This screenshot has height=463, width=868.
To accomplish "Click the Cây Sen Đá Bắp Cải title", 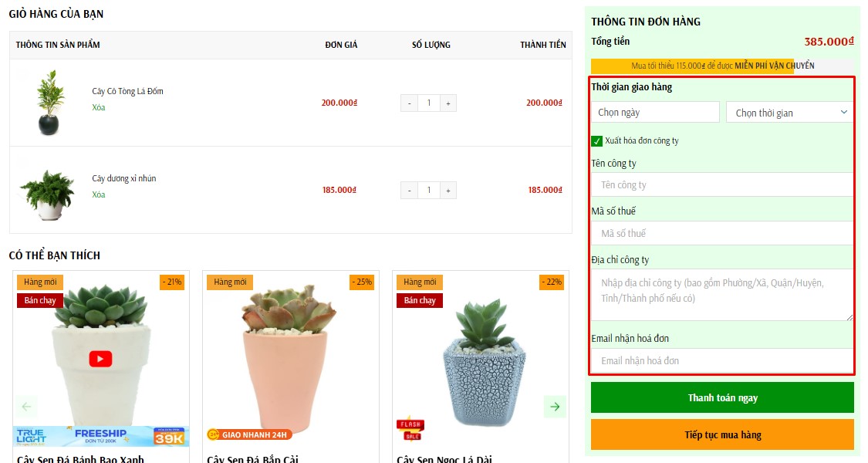I will point(252,458).
